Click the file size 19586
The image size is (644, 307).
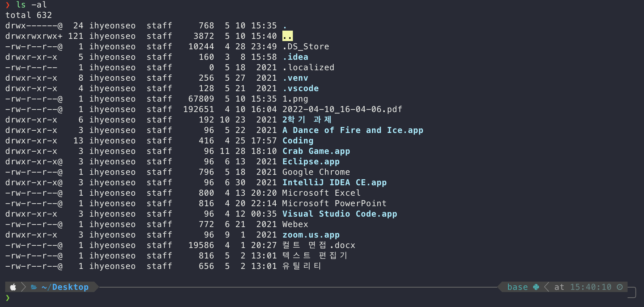[x=201, y=245]
